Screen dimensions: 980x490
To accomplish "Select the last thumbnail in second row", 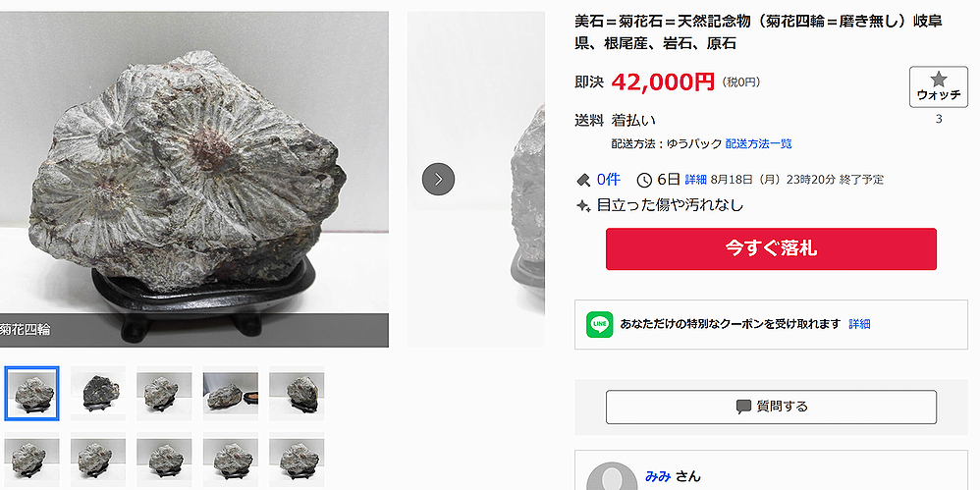I will click(297, 460).
